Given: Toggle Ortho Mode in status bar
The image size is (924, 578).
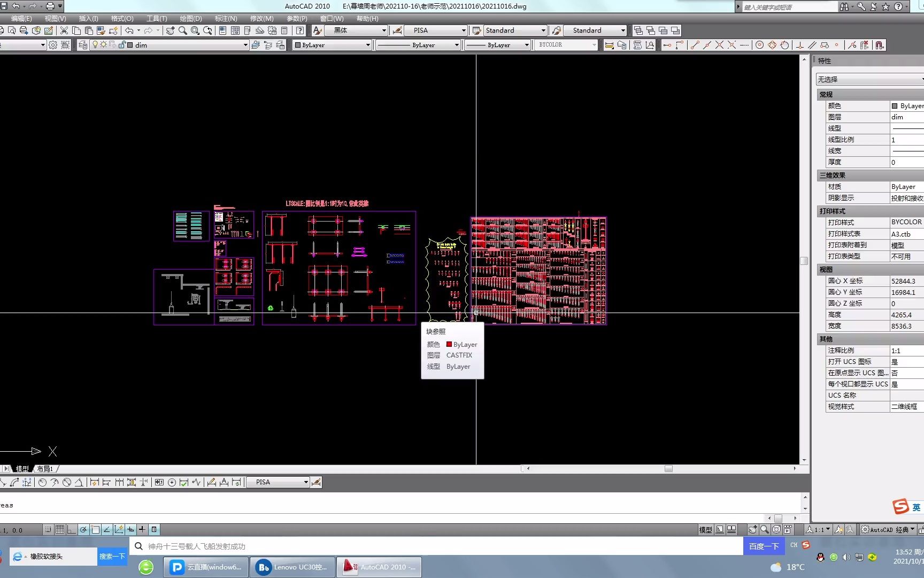Looking at the screenshot, I should 72,529.
